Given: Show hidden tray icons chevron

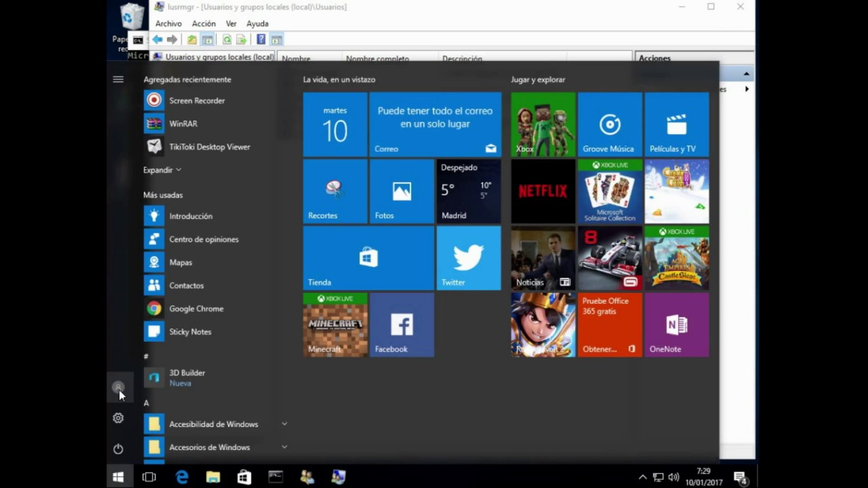Looking at the screenshot, I should click(643, 477).
